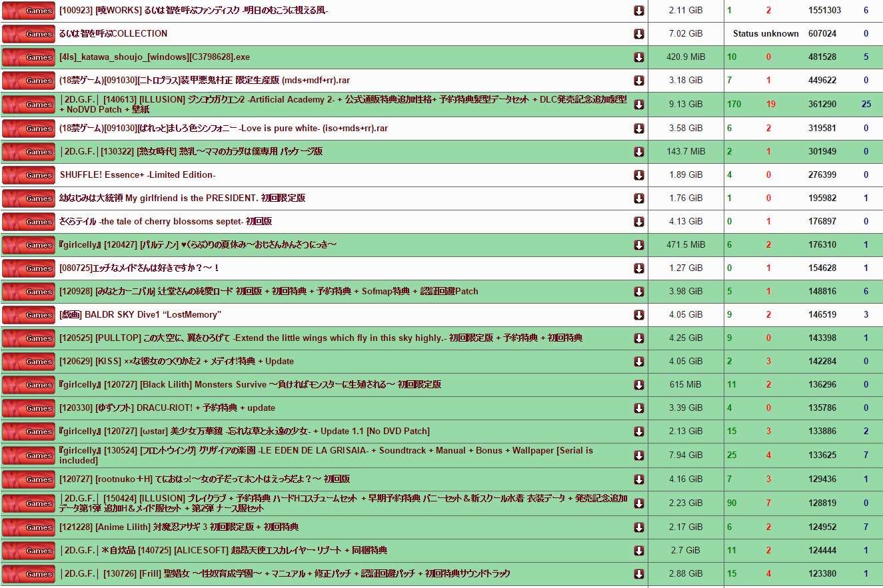
Task: Click leecher count 19 in red
Action: [x=771, y=105]
